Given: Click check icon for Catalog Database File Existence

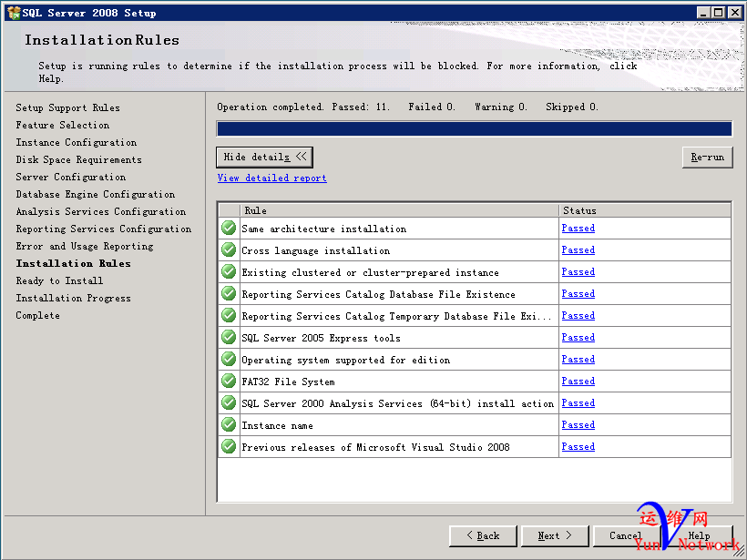Looking at the screenshot, I should coord(229,294).
